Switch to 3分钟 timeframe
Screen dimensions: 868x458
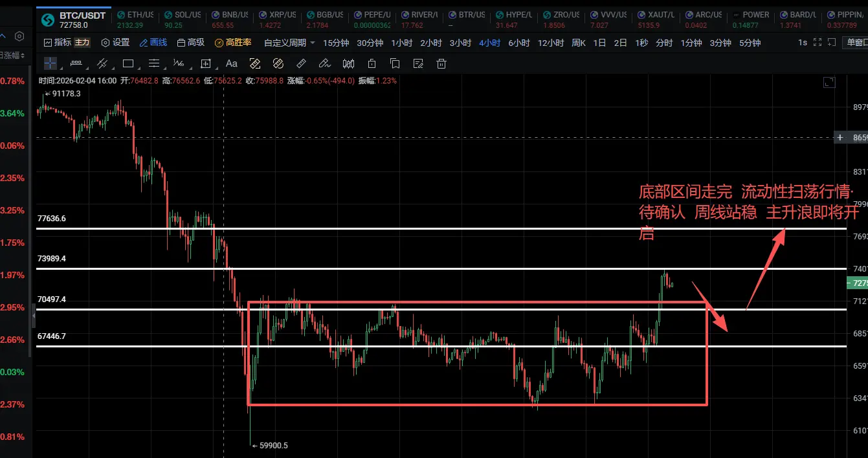(x=720, y=43)
